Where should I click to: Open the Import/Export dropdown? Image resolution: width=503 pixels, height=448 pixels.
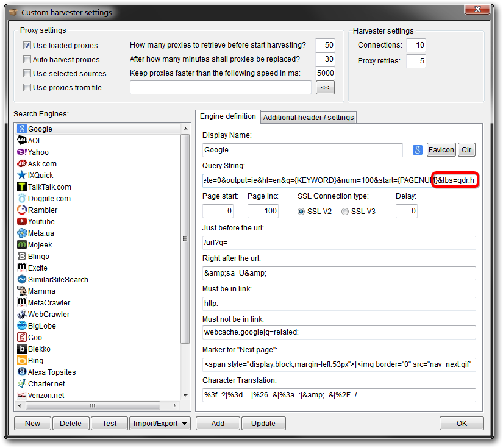pos(160,423)
